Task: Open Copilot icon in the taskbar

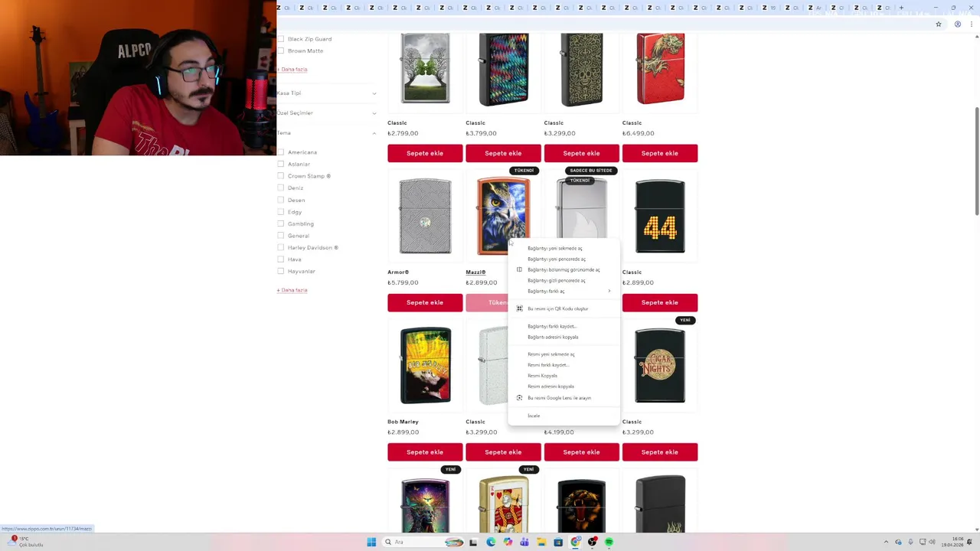Action: tap(508, 542)
